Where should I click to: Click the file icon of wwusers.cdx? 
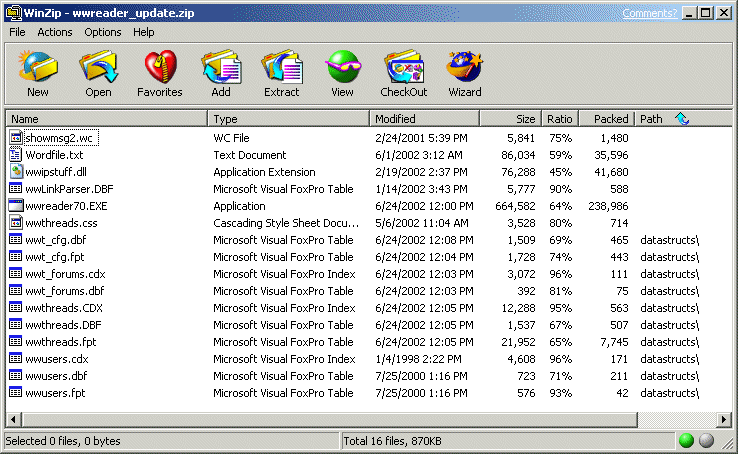(x=16, y=358)
